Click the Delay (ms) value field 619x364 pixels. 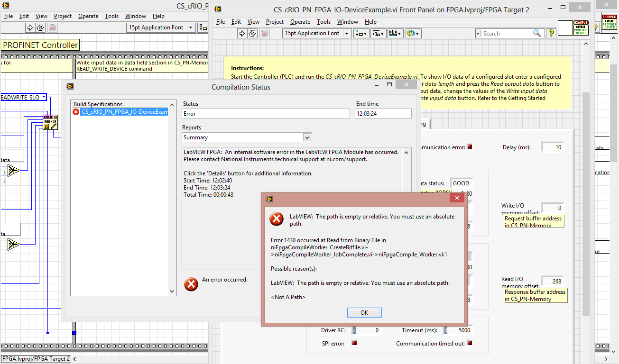pyautogui.click(x=553, y=147)
